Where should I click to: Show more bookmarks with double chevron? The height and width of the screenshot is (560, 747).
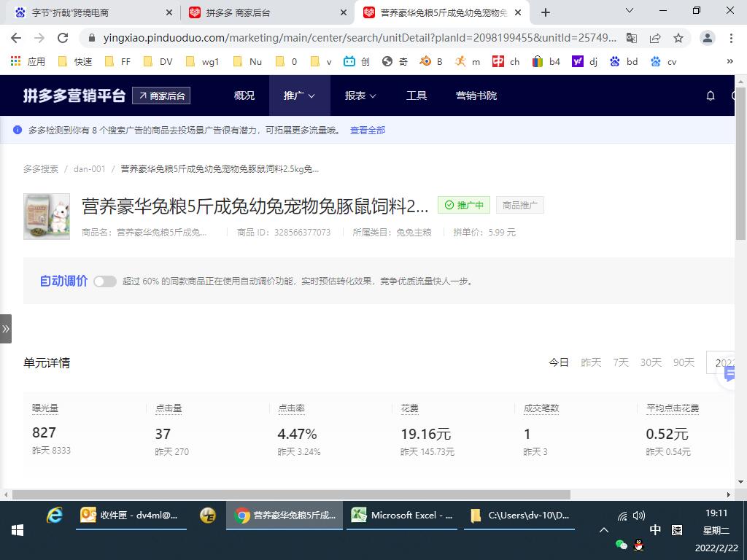click(729, 61)
